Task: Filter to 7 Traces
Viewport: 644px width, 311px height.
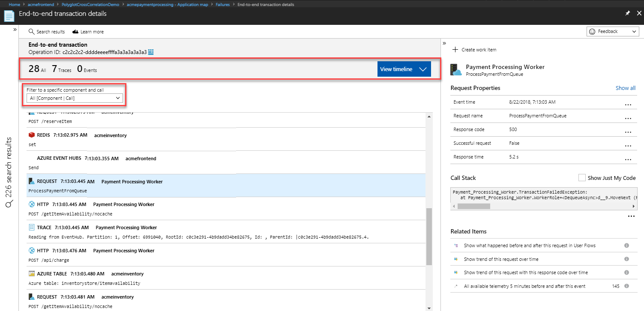Action: click(x=62, y=69)
